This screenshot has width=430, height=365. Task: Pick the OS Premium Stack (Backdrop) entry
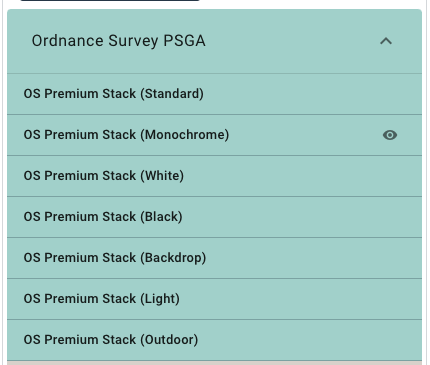(x=214, y=258)
